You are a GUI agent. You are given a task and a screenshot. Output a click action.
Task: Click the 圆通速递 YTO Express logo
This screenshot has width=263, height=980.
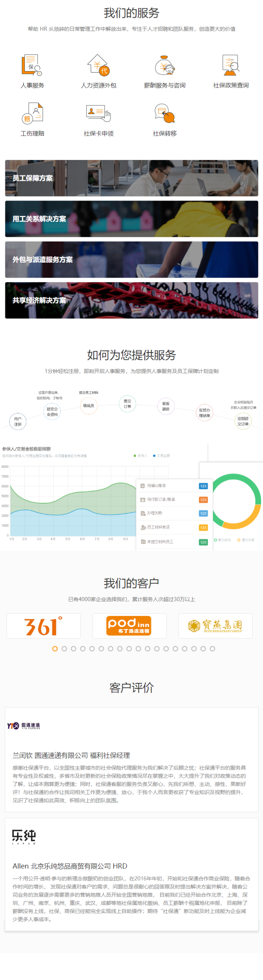pos(23,725)
